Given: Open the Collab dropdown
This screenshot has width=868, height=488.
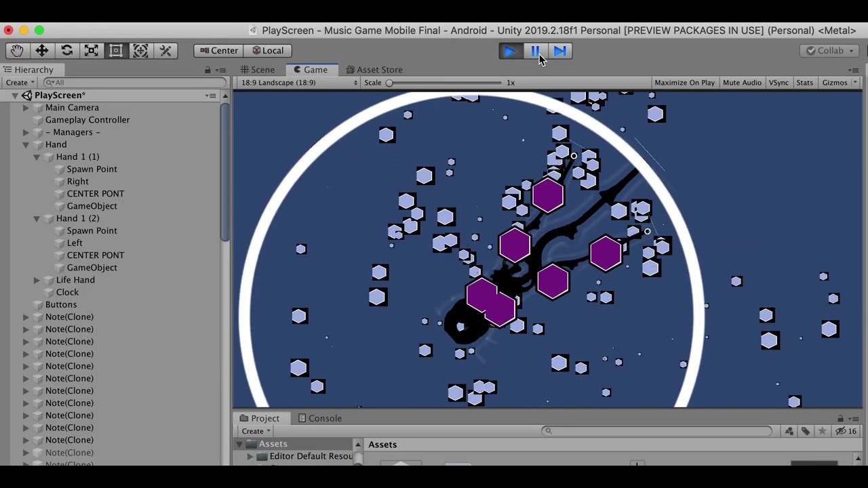Looking at the screenshot, I should [x=830, y=51].
